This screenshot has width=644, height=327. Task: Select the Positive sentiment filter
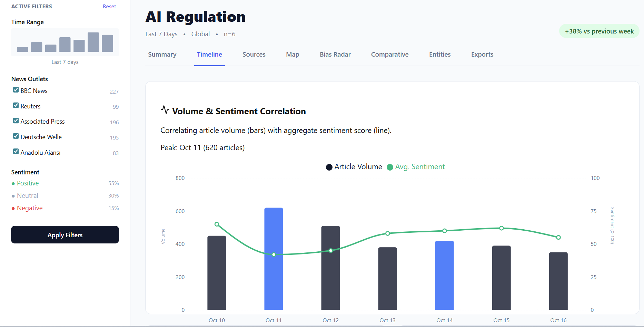point(28,183)
